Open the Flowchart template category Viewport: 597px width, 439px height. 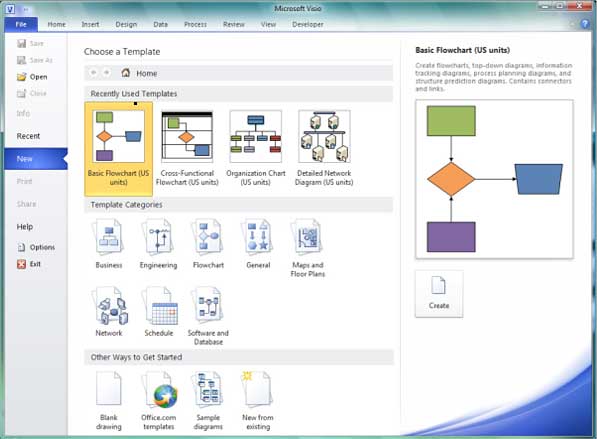[x=208, y=244]
